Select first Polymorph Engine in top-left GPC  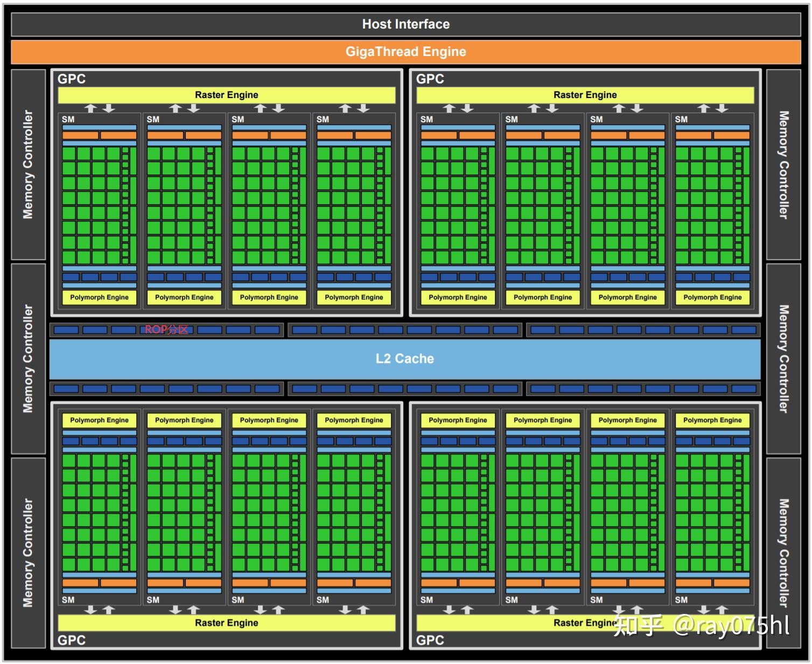click(100, 297)
